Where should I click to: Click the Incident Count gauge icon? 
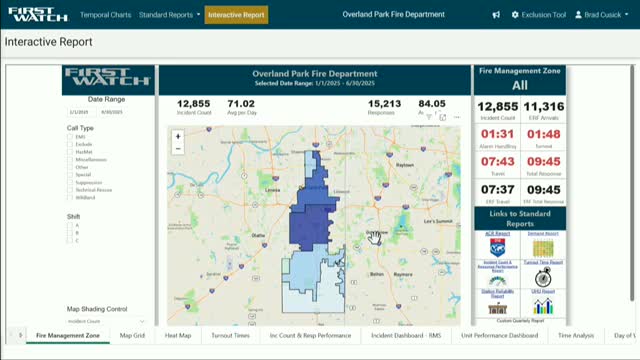[x=497, y=281]
